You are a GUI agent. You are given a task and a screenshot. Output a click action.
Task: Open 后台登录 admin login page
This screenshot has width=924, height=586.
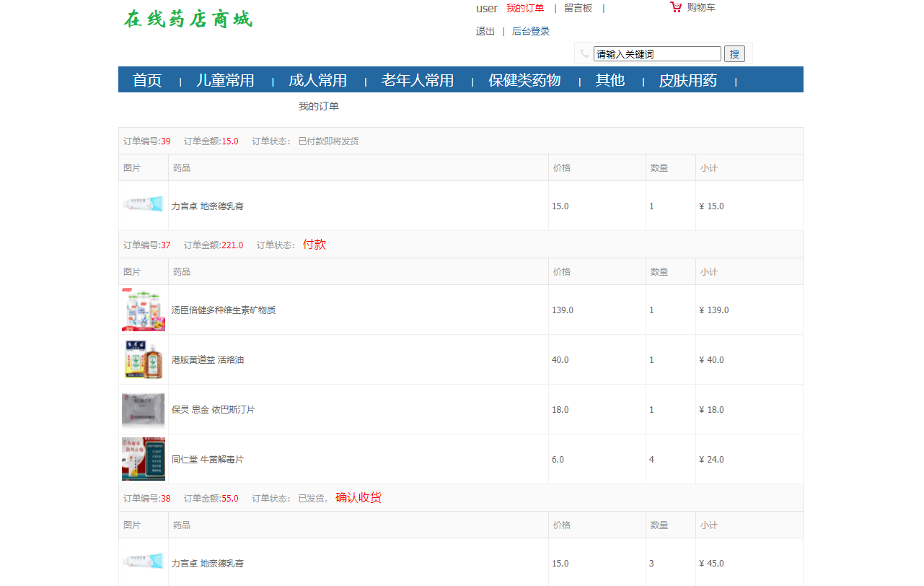coord(530,31)
